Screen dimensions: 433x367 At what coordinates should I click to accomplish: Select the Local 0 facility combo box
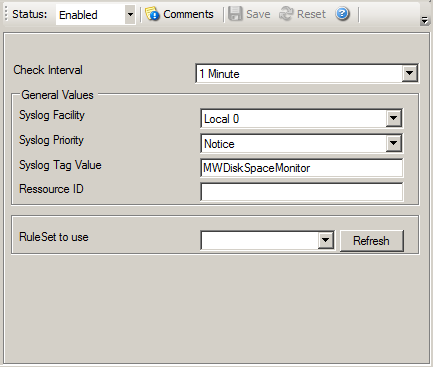302,118
